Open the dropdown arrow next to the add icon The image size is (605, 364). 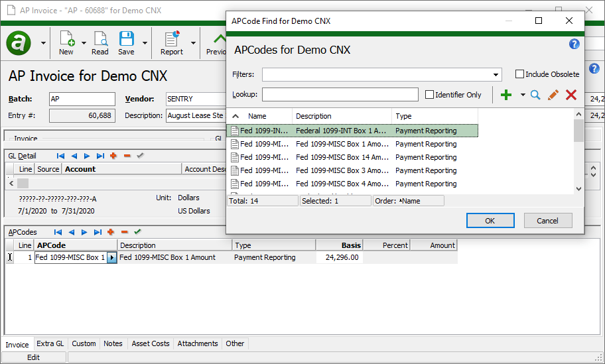click(522, 95)
